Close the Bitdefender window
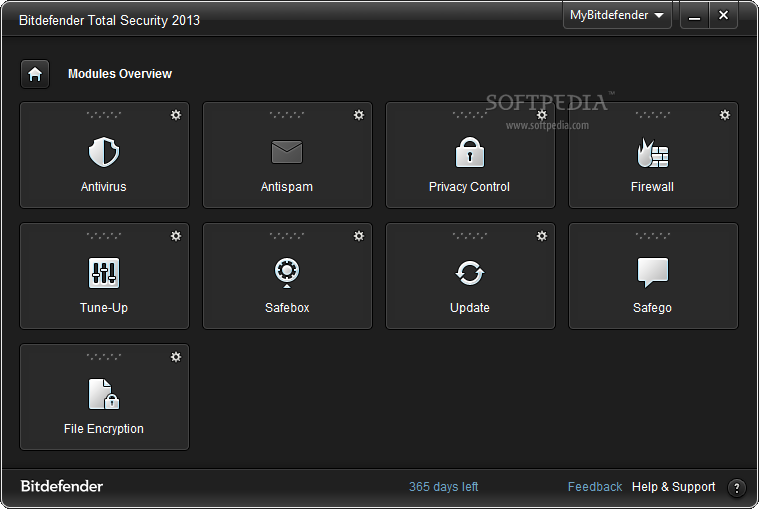 click(723, 15)
